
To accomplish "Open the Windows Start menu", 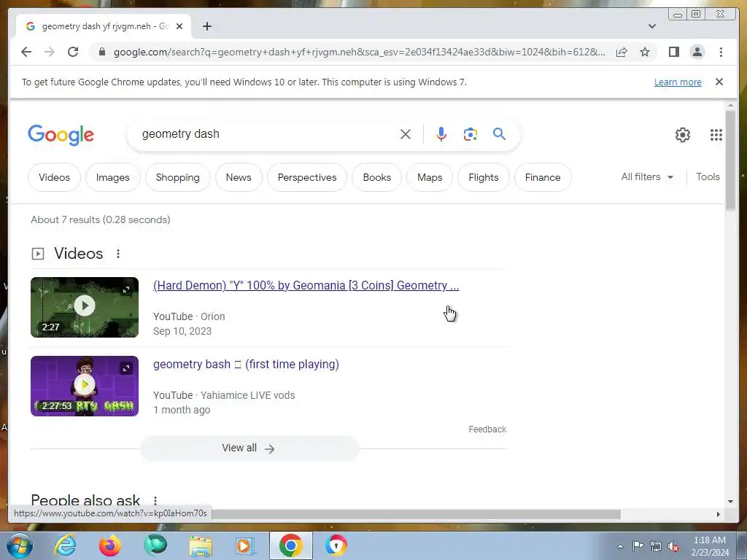I will (20, 545).
